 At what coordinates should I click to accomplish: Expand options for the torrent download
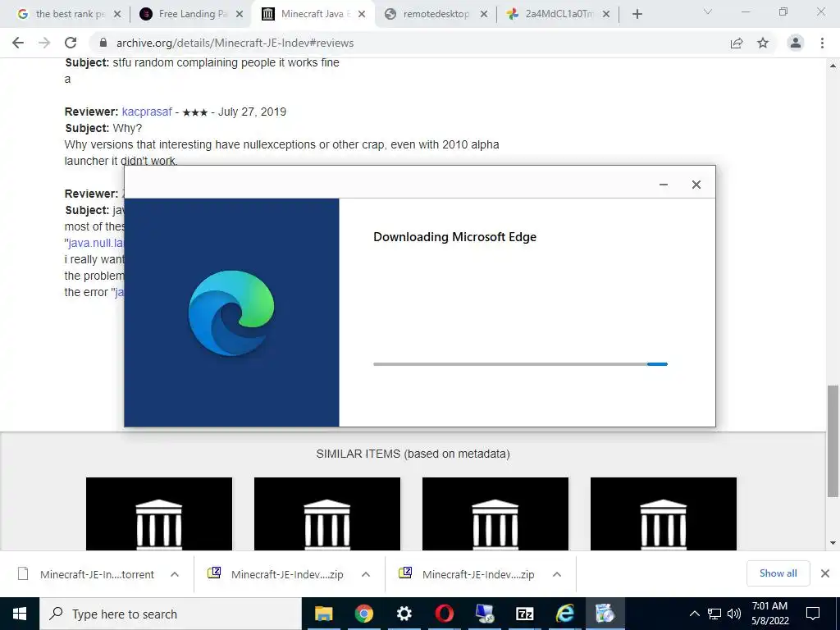coord(175,574)
